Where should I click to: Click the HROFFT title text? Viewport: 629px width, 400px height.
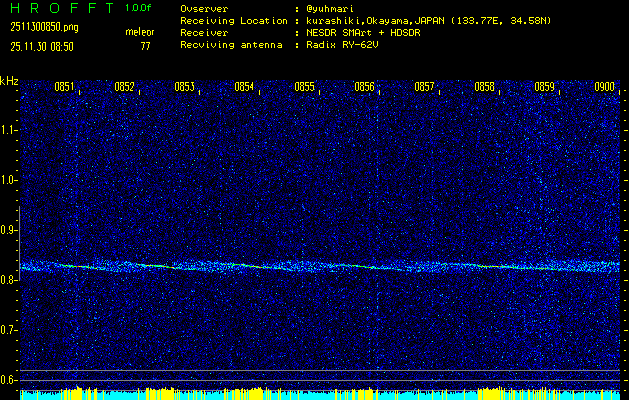pyautogui.click(x=58, y=8)
